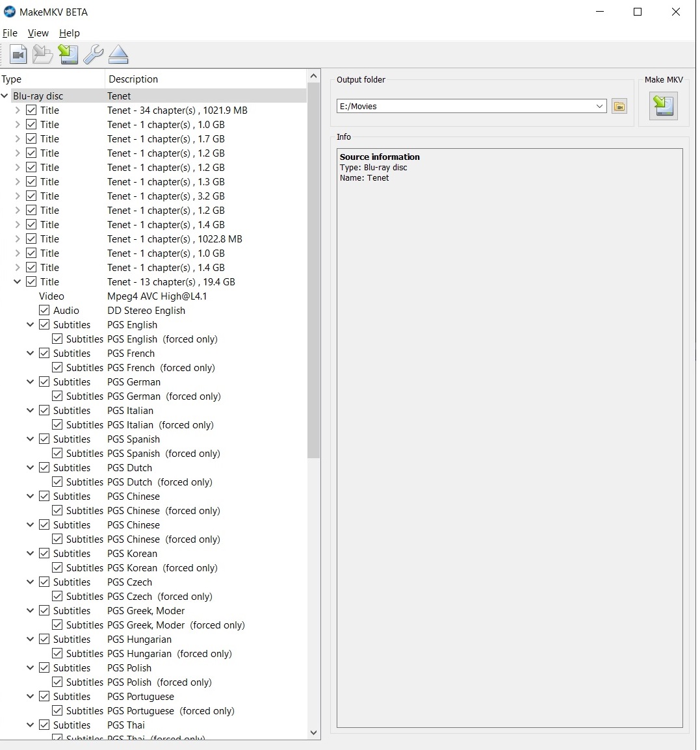Expand the 34 chapter(s) 1021.9 MB title
Viewport: 700px width, 750px height.
[18, 110]
